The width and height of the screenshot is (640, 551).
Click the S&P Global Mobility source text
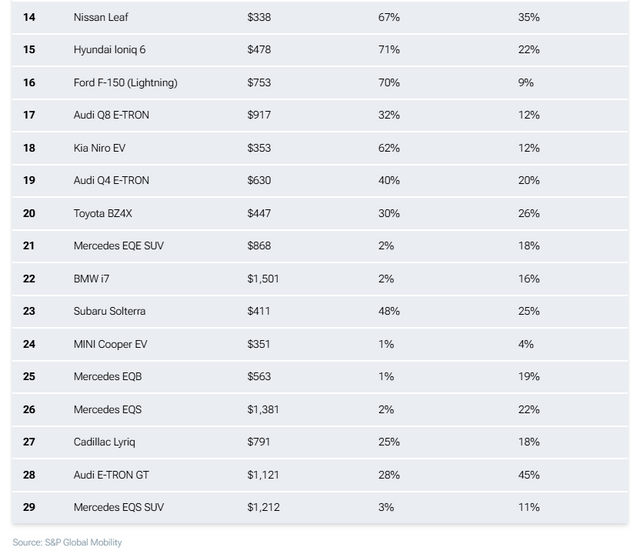click(x=67, y=542)
